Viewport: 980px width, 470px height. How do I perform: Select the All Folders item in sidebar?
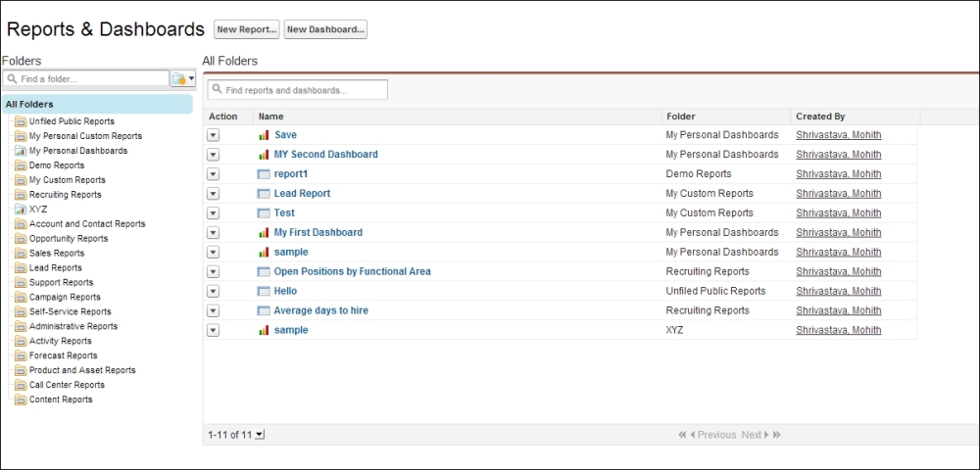[29, 105]
